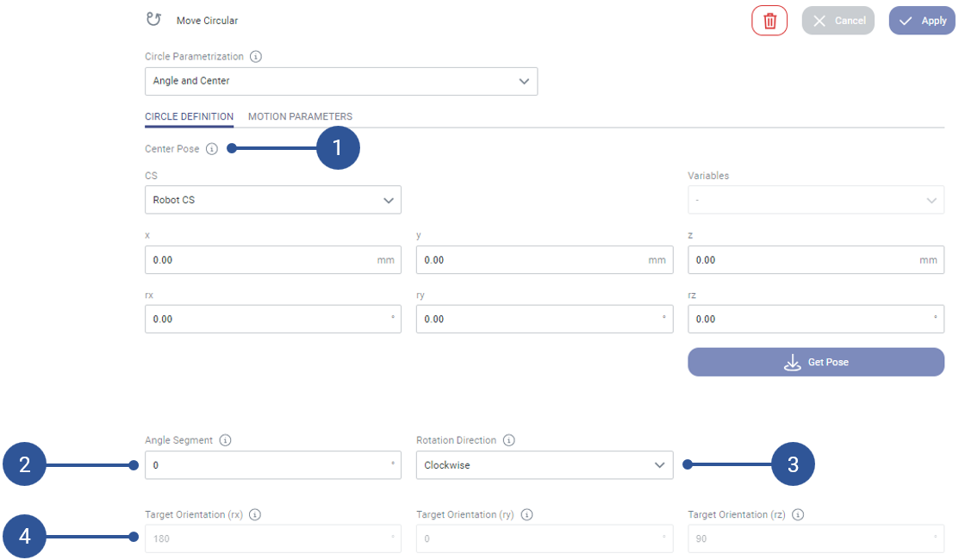Viewport: 959px width, 560px height.
Task: Select the z position input field
Action: coord(816,260)
